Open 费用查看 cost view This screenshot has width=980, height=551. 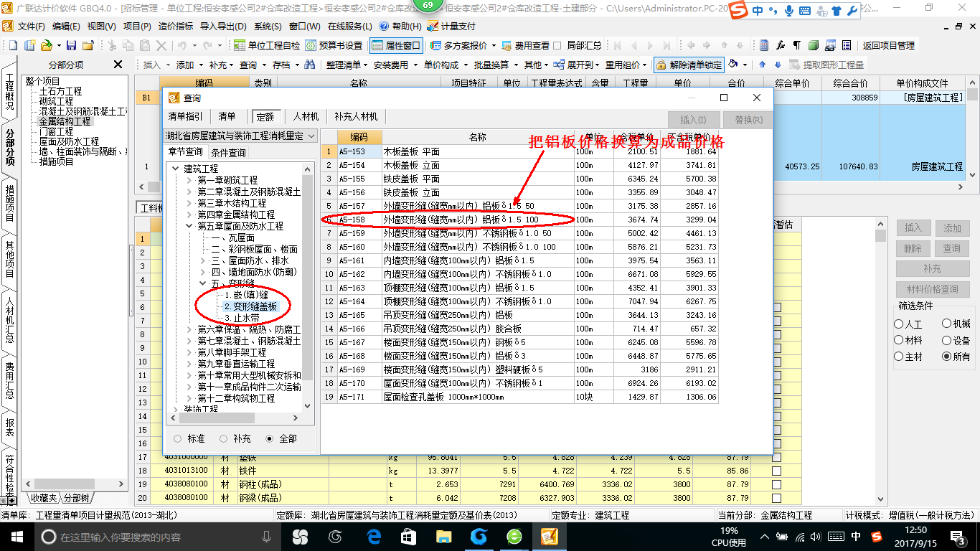(x=525, y=45)
